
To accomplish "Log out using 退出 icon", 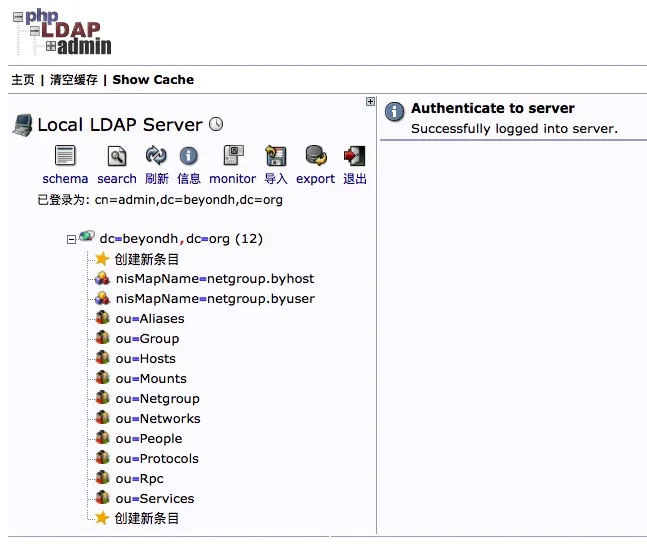I will (354, 156).
